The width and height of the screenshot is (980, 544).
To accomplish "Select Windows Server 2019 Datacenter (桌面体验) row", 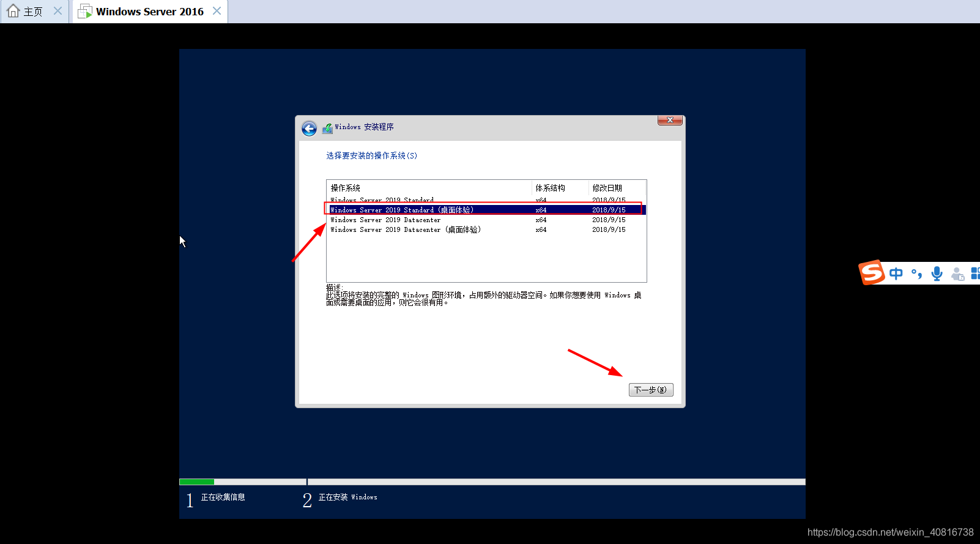I will point(486,229).
